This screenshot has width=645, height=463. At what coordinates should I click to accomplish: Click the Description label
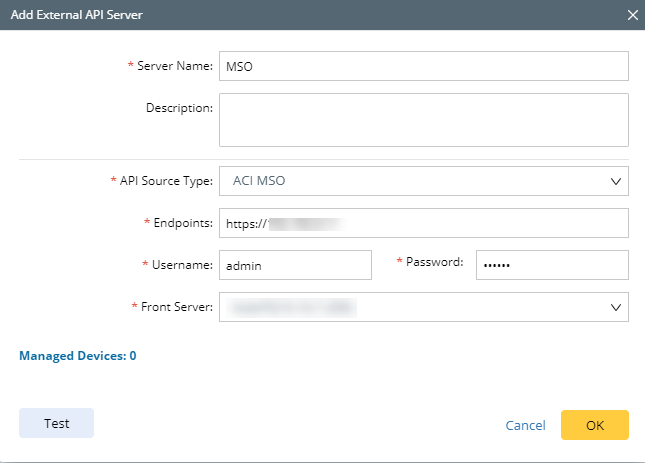tap(179, 107)
